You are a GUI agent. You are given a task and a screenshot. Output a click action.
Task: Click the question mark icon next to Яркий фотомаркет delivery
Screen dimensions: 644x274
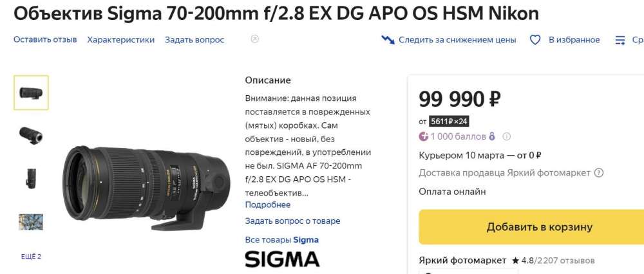(x=599, y=172)
